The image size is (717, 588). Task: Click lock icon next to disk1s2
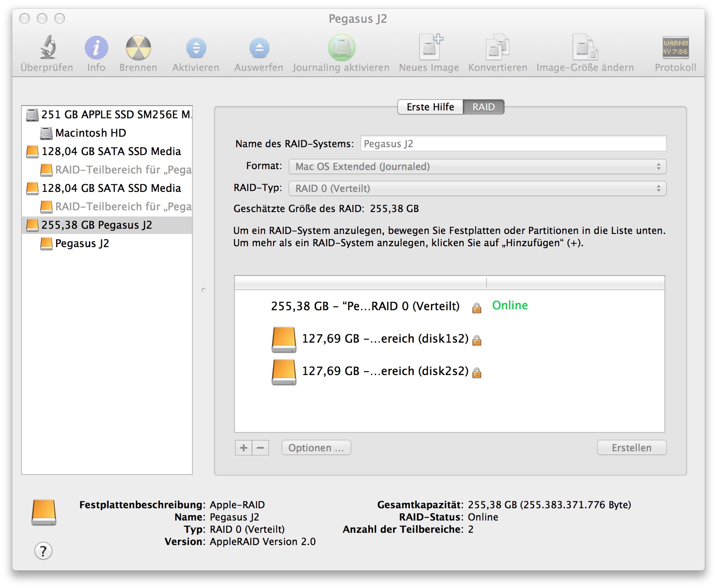tap(477, 340)
